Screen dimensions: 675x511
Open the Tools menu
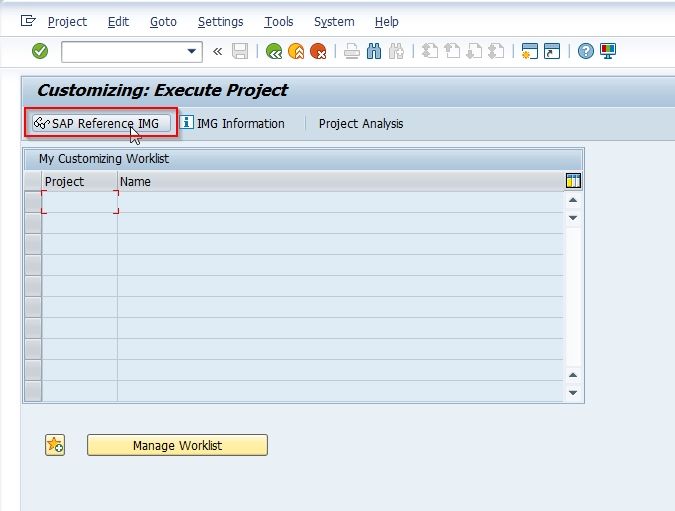point(279,22)
